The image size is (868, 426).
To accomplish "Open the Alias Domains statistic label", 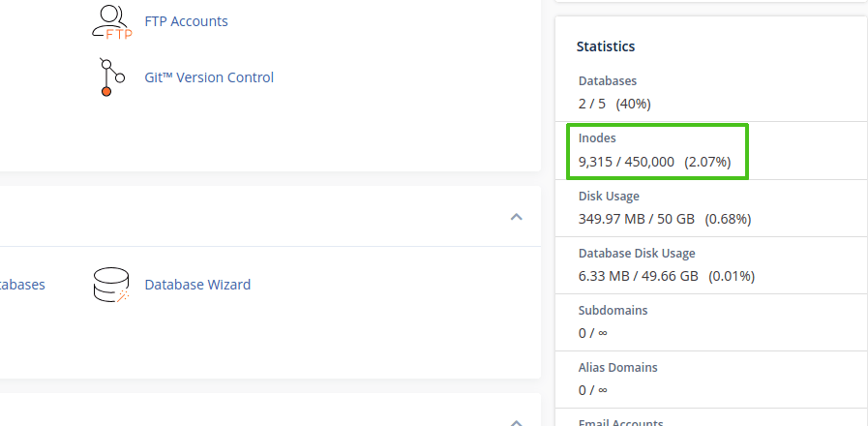I will [617, 367].
